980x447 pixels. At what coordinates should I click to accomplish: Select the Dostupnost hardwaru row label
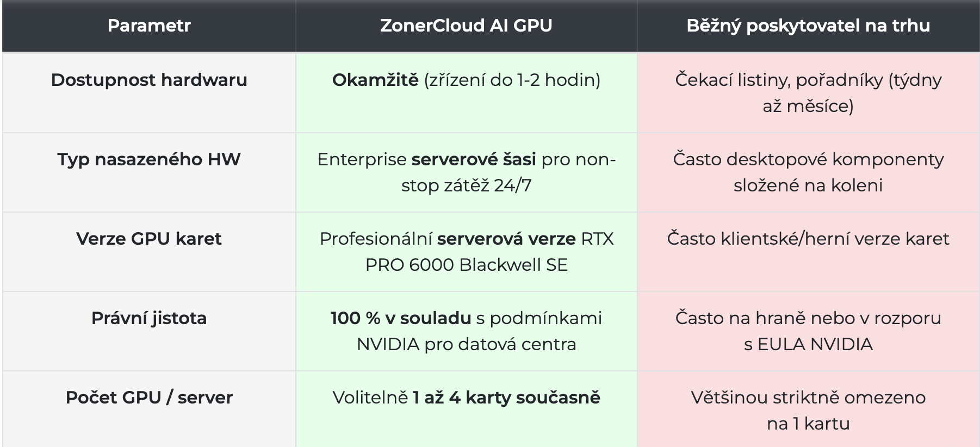click(x=149, y=80)
